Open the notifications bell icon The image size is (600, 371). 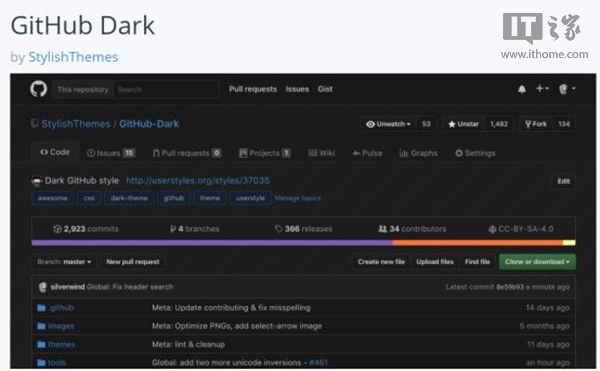[x=522, y=89]
